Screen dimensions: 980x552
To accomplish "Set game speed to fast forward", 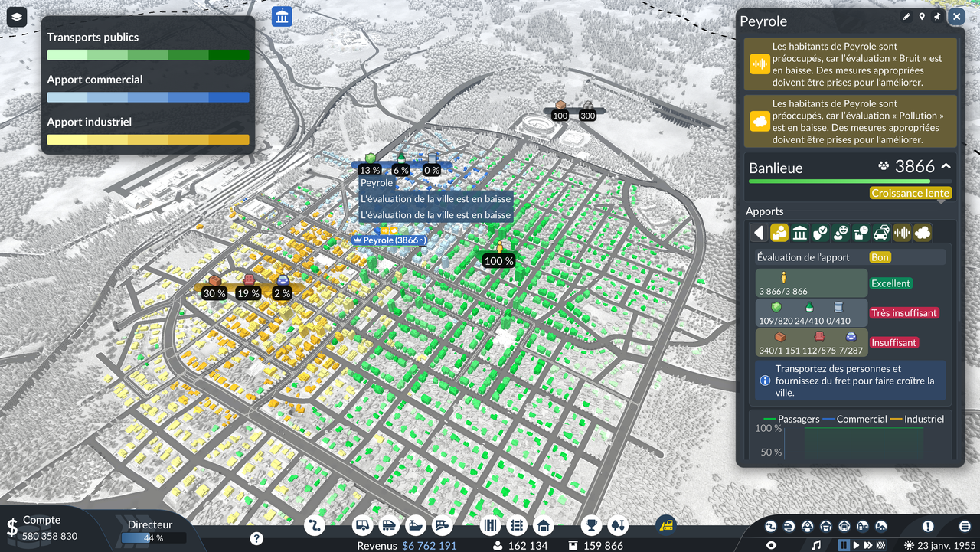I will [x=867, y=545].
